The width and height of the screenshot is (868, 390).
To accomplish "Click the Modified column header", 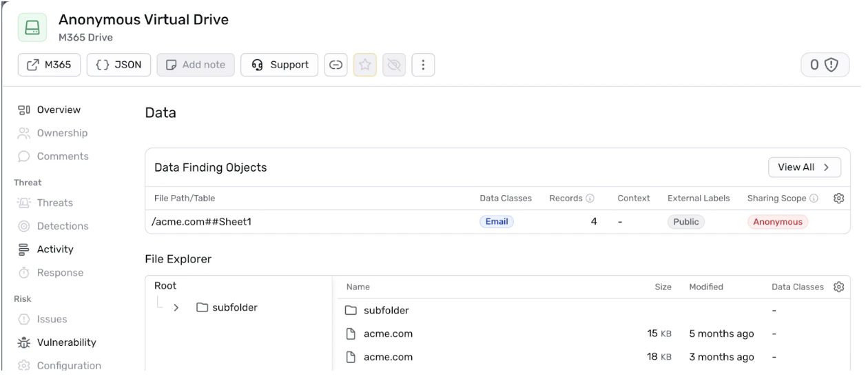I will [706, 287].
